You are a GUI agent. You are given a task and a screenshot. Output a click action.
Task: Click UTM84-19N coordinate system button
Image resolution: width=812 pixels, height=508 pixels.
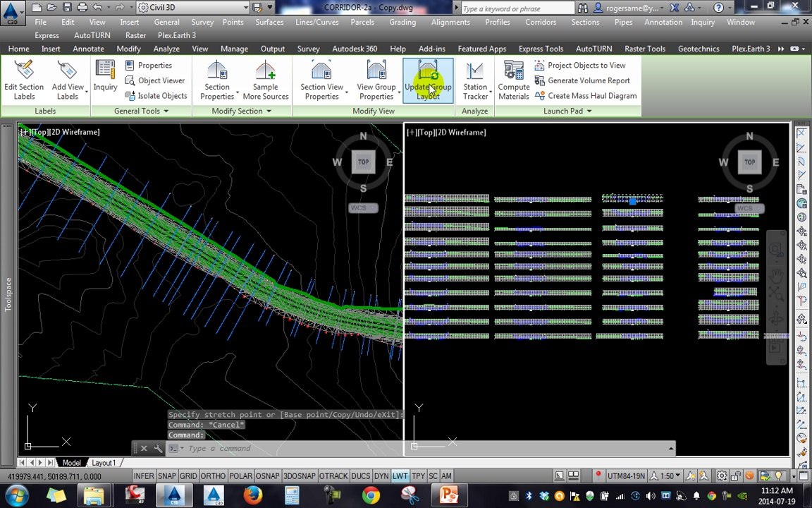(626, 476)
